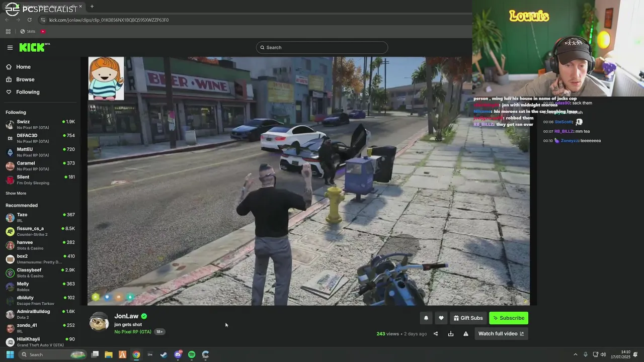Open dblduty channel in Recommended list
Viewport: 644px width, 362px height.
click(40, 301)
